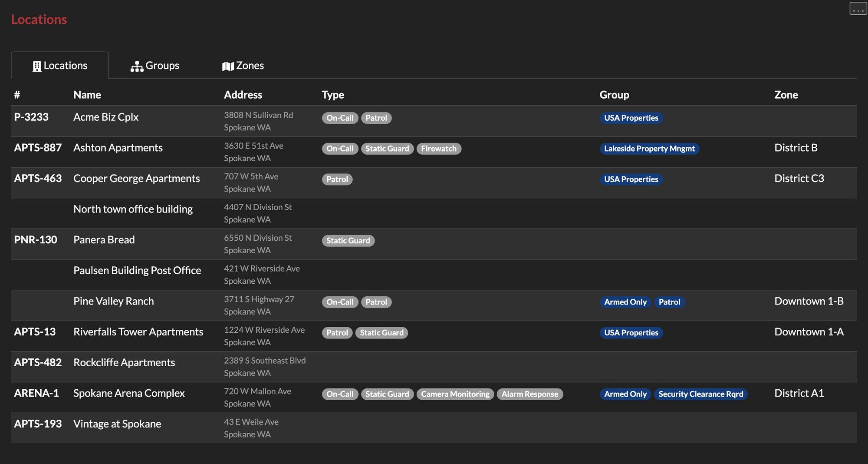This screenshot has height=464, width=868.
Task: Toggle the Static Guard tag on Panera Bread
Action: [x=348, y=240]
